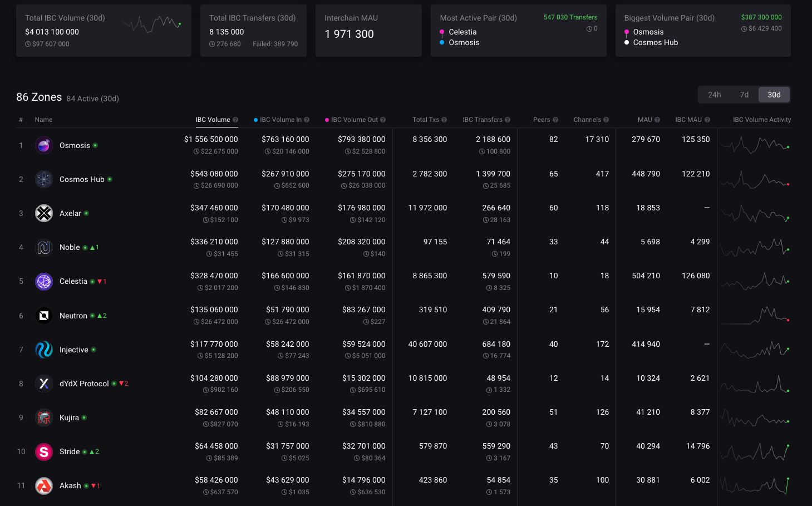Click the Osmosis zone logo icon
The height and width of the screenshot is (506, 812).
(44, 145)
